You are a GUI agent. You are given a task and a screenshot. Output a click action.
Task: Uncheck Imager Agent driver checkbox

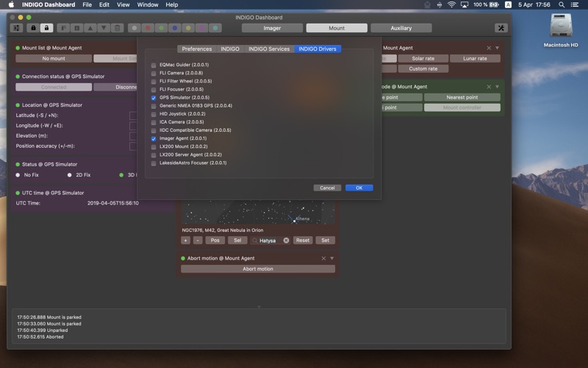pos(154,138)
